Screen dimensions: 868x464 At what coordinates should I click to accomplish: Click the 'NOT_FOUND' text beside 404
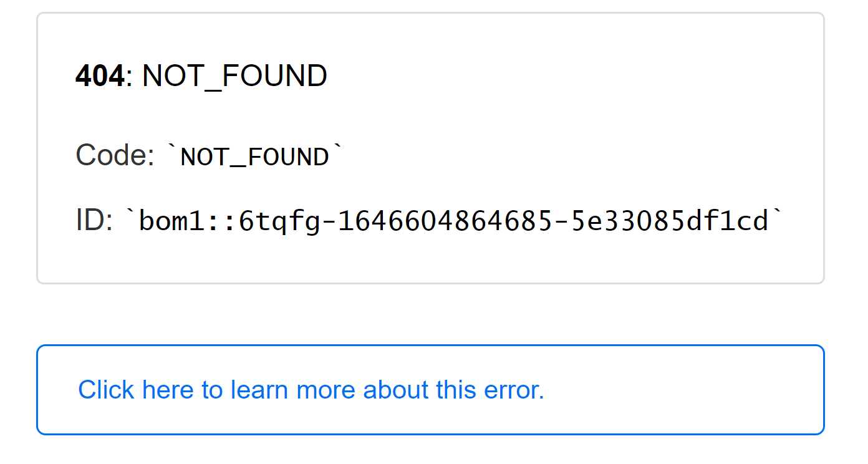234,75
